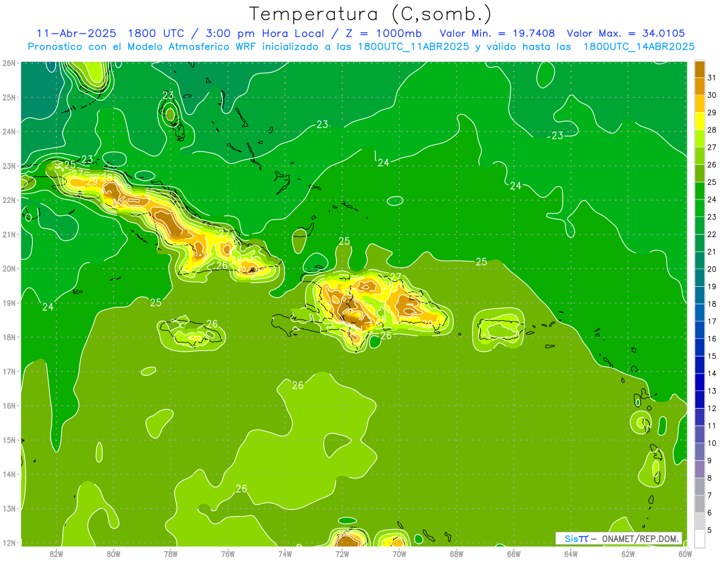
Task: Click the legend swatch between values 24 and 25
Action: [699, 190]
